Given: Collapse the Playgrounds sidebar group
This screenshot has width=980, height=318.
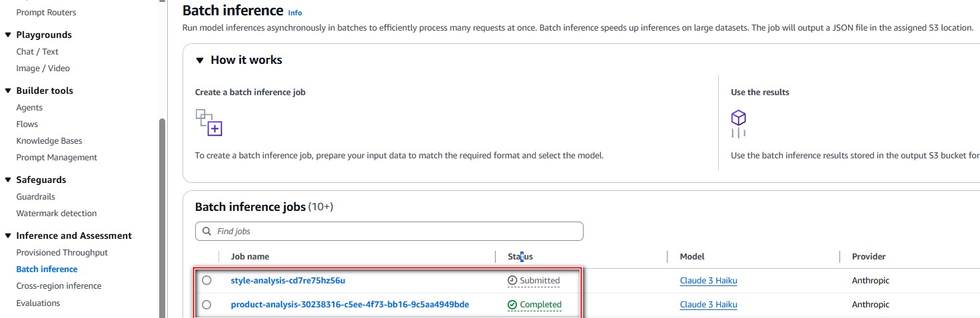Looking at the screenshot, I should point(8,35).
